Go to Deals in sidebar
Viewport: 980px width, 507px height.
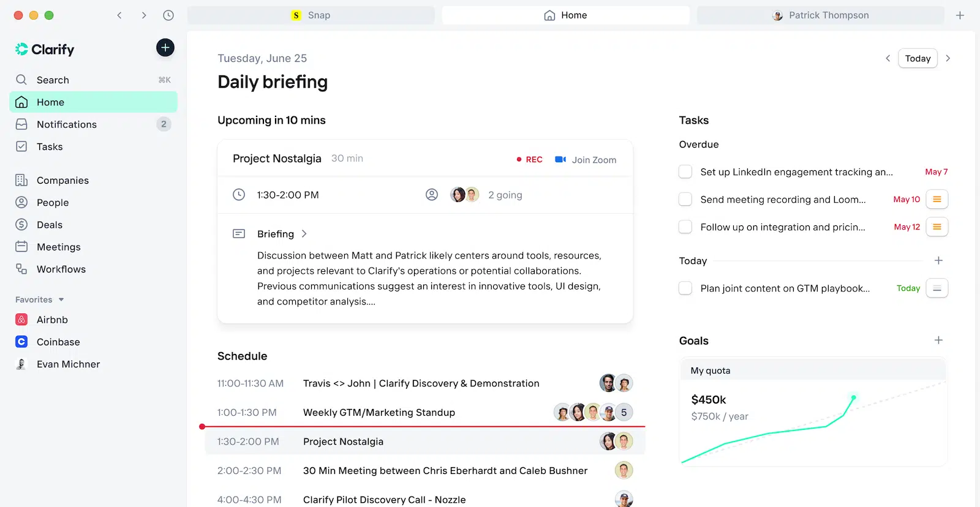[50, 225]
